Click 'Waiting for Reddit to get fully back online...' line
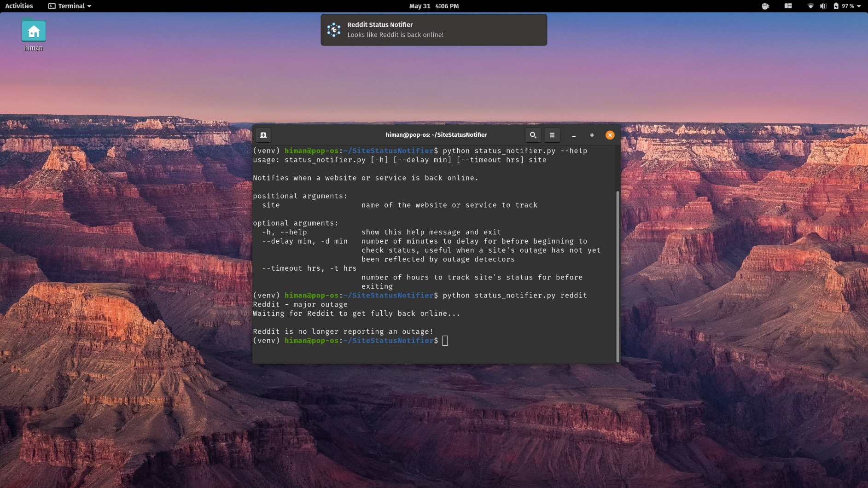The image size is (868, 488). click(356, 314)
